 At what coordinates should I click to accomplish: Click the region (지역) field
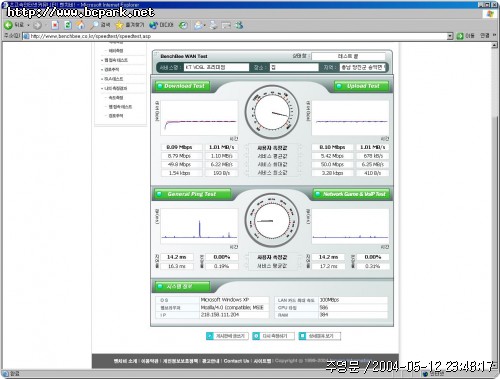click(363, 67)
